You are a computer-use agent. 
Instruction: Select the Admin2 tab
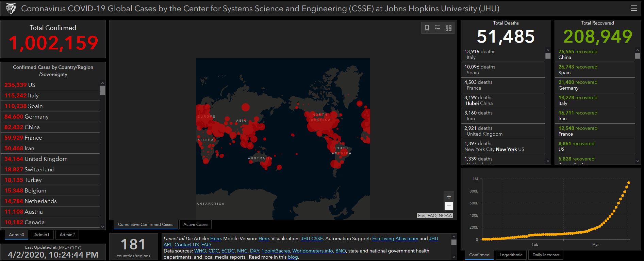point(67,235)
